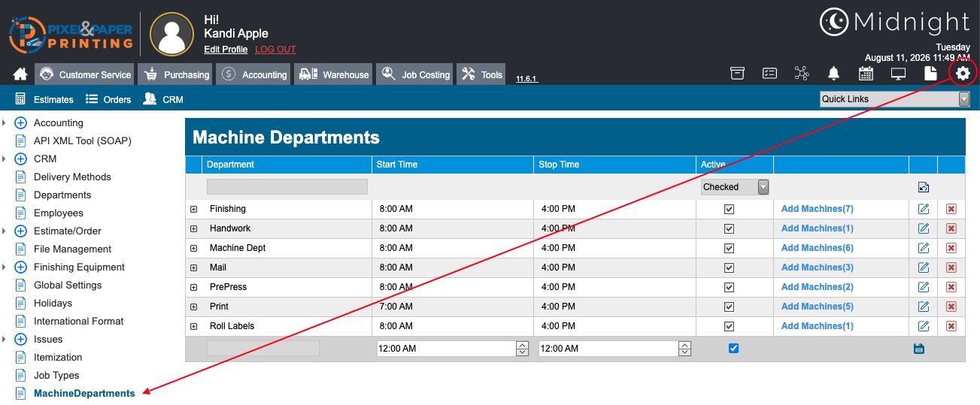Open the Quick Links dropdown
The image size is (980, 405).
894,99
